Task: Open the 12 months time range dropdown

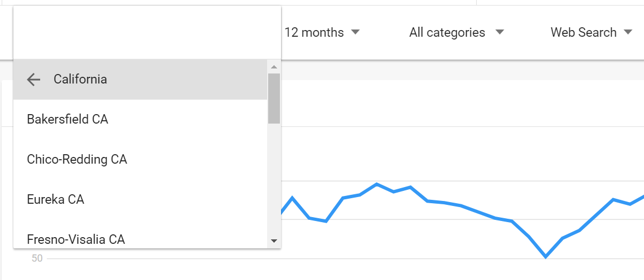Action: [322, 32]
